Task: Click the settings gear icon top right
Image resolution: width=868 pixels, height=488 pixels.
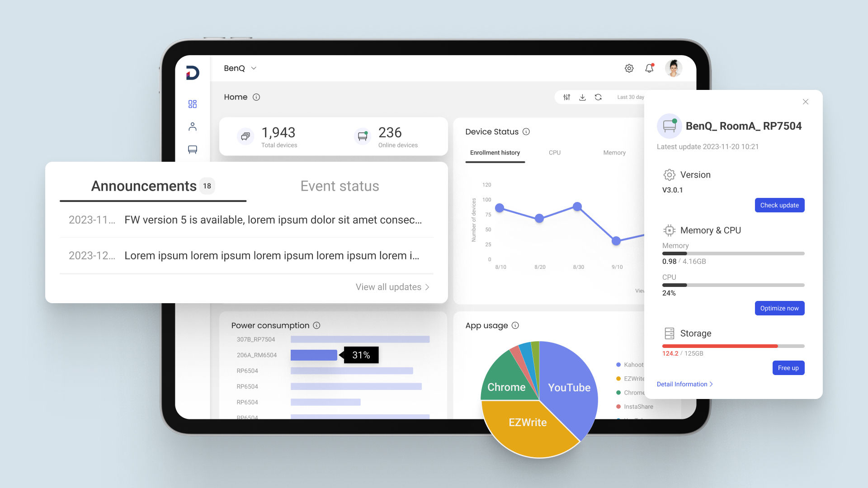Action: (x=629, y=68)
